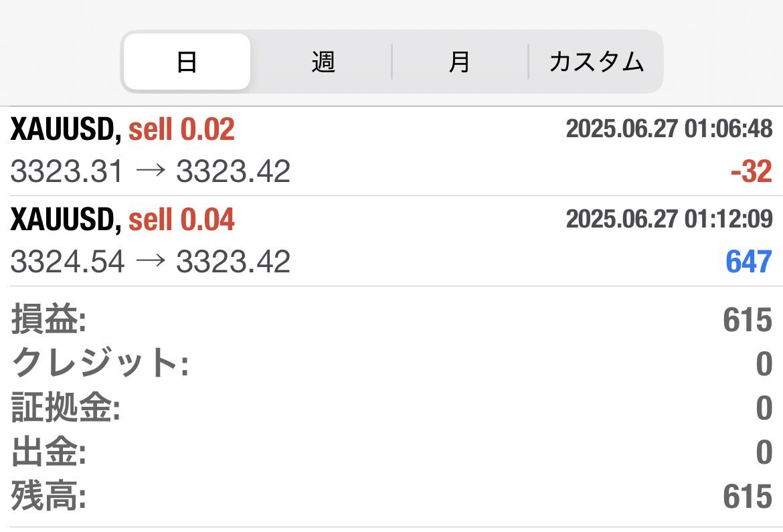The width and height of the screenshot is (783, 532).
Task: Tap the 0 value beside クレジット
Action: [x=764, y=363]
